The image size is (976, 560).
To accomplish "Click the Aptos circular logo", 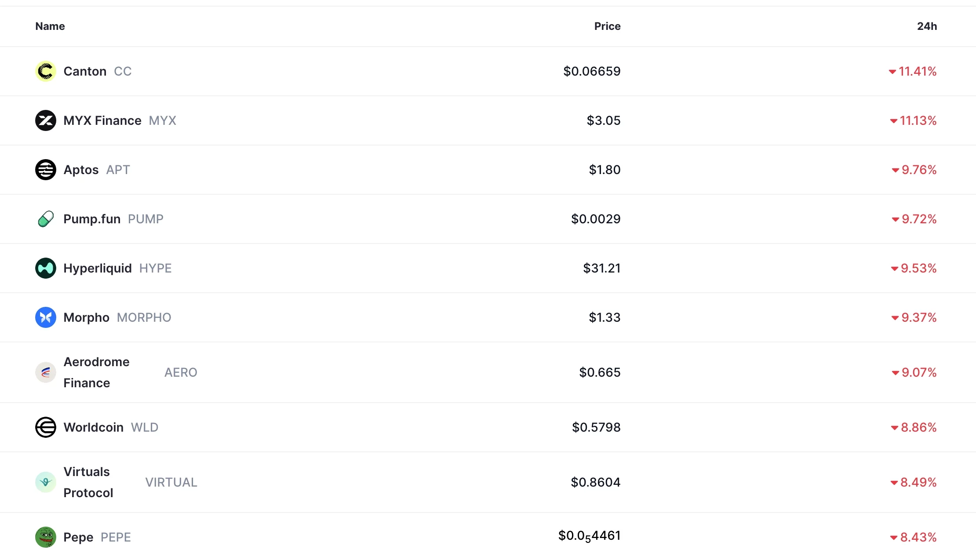I will [45, 169].
